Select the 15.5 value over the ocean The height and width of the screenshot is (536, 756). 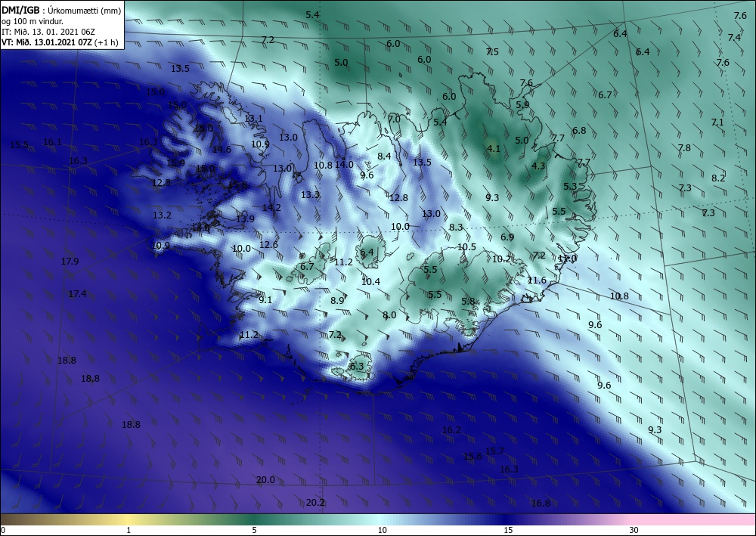[x=20, y=145]
